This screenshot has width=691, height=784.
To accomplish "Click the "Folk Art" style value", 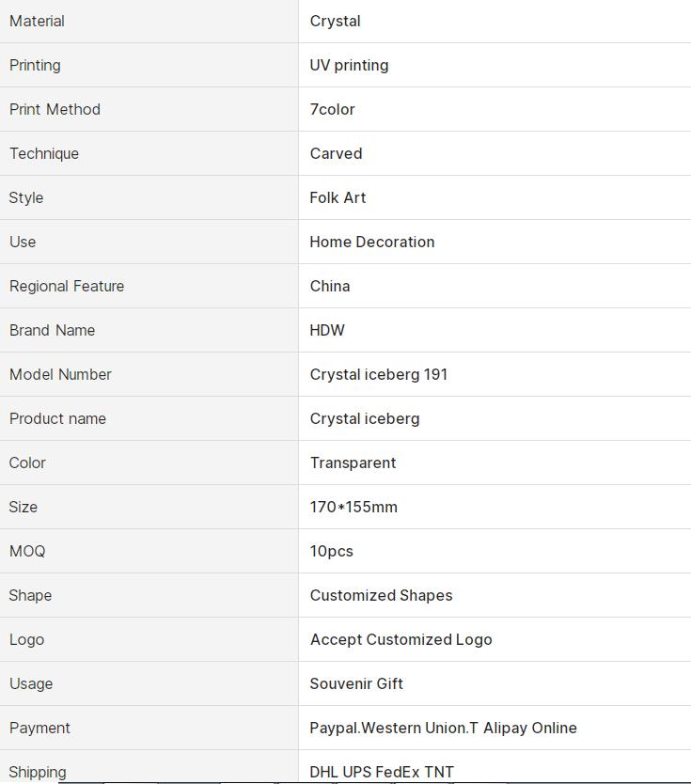I will (x=338, y=197).
